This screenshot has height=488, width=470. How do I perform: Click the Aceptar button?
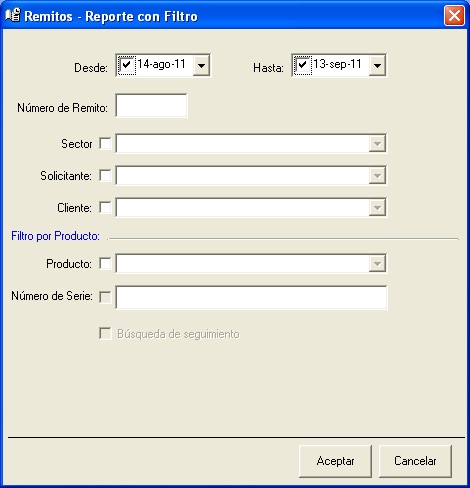335,461
